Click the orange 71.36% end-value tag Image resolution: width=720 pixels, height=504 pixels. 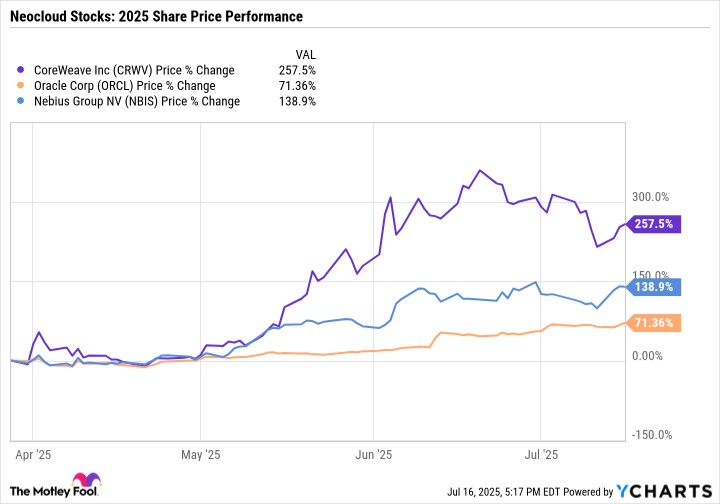653,323
